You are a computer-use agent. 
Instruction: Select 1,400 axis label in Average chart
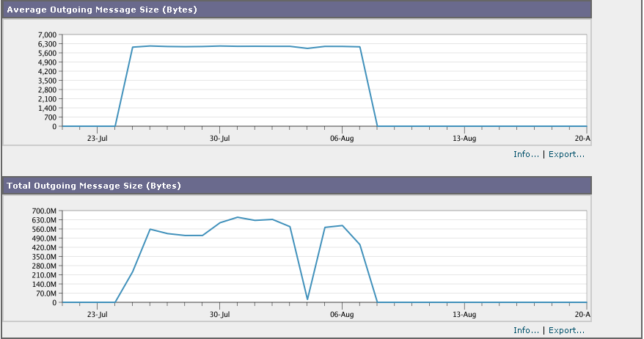click(47, 108)
